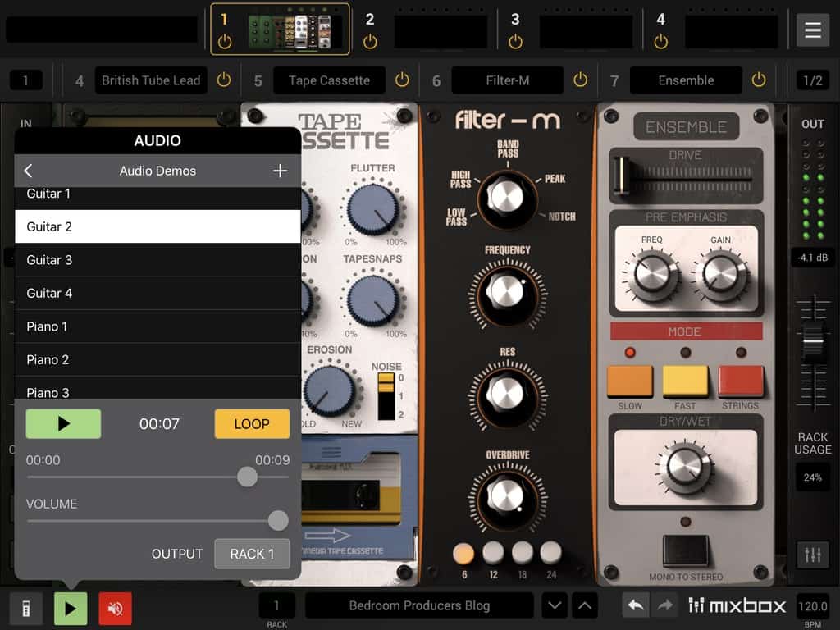Toggle power for rack 3
The image size is (840, 630).
pyautogui.click(x=515, y=42)
